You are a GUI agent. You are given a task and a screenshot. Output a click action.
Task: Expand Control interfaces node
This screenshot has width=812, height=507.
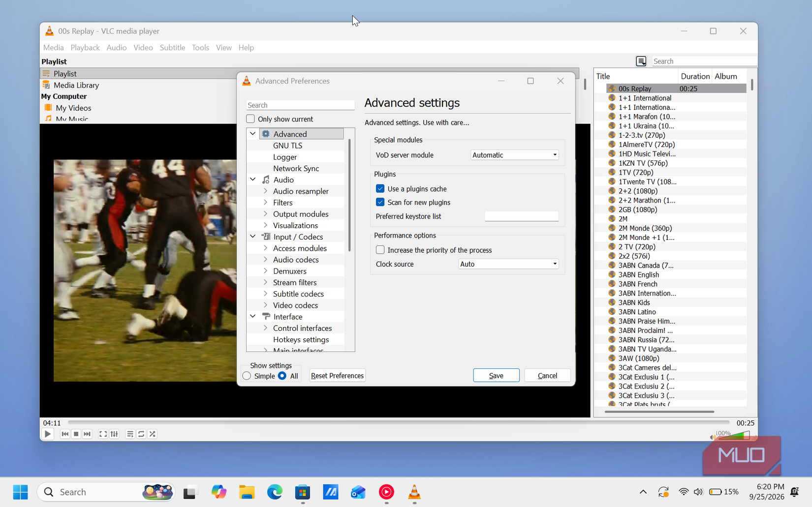coord(265,328)
